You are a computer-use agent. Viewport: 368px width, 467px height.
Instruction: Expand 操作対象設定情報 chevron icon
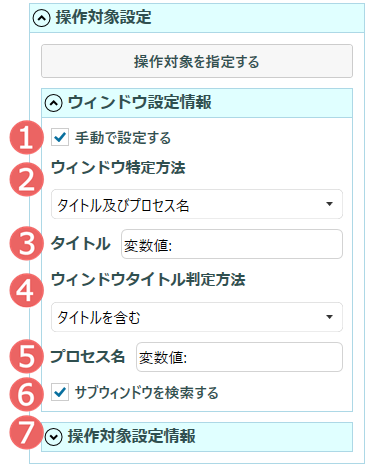coord(53,437)
